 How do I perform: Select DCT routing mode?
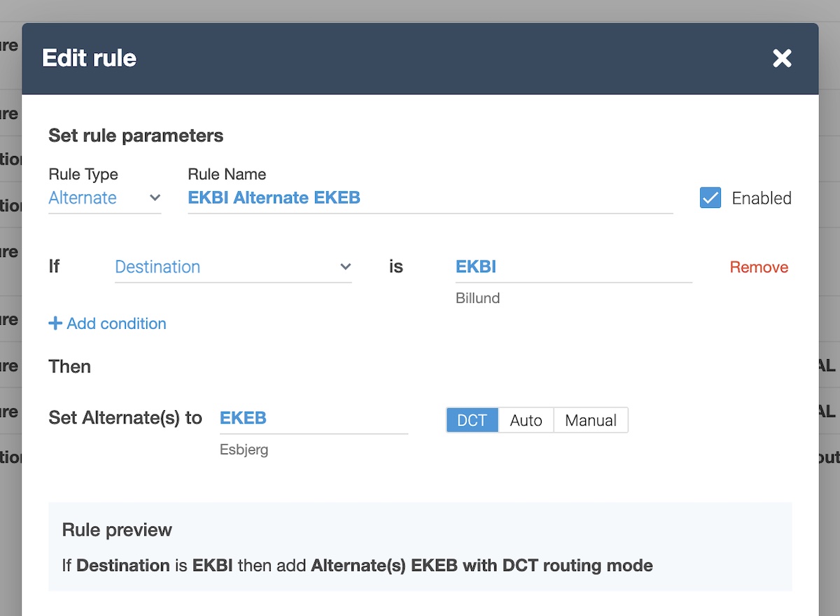pyautogui.click(x=472, y=420)
